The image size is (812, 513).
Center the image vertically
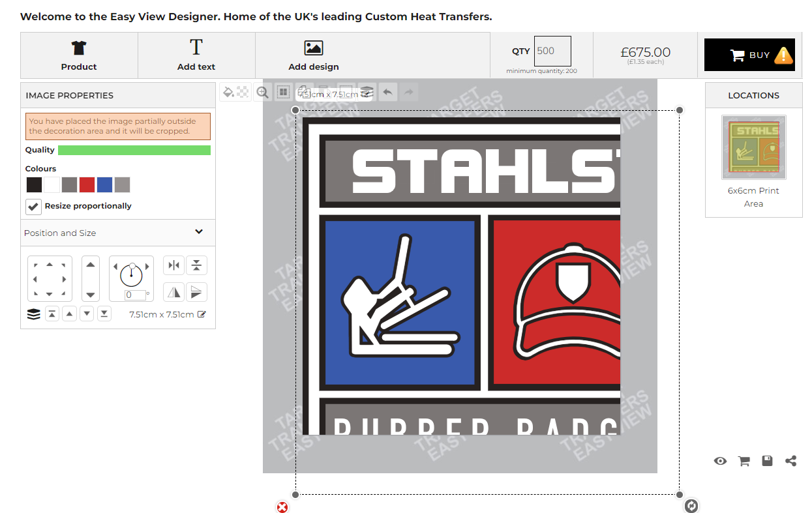click(196, 265)
